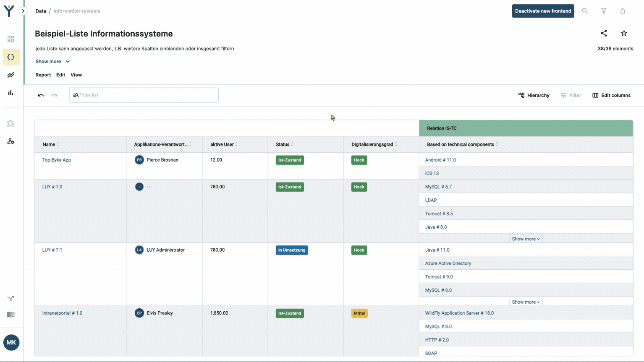Expand the sidebar with the arrow toggle

pyautogui.click(x=24, y=11)
